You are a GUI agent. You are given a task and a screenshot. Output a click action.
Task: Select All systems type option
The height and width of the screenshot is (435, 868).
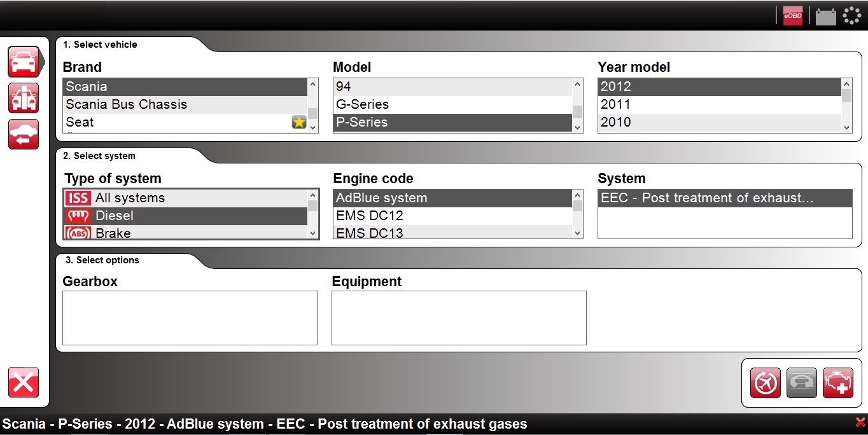(185, 198)
